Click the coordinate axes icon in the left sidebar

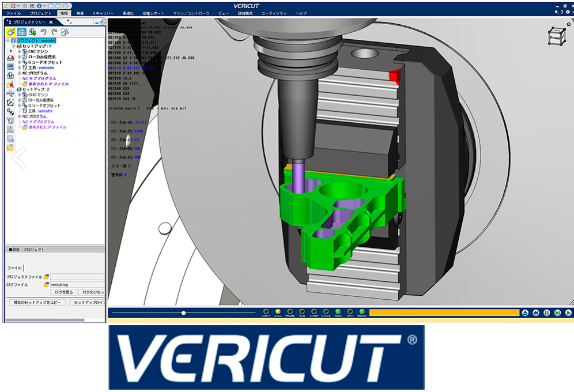coord(10,103)
